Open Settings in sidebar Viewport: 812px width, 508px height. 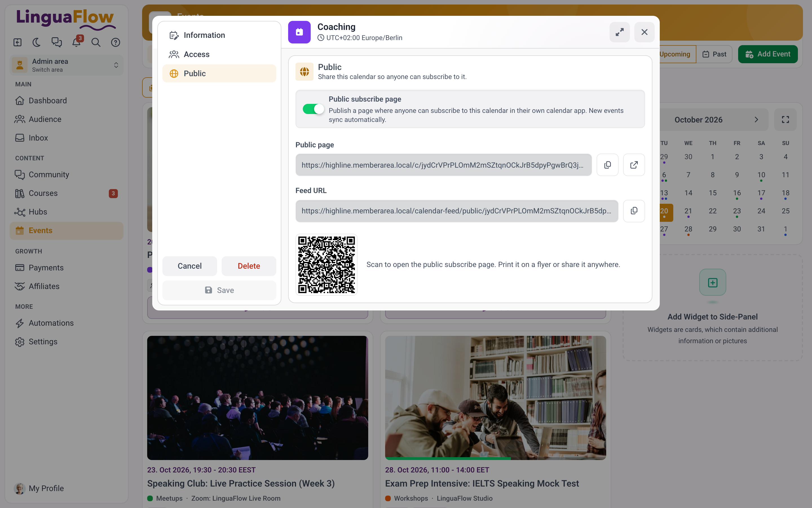pyautogui.click(x=67, y=342)
